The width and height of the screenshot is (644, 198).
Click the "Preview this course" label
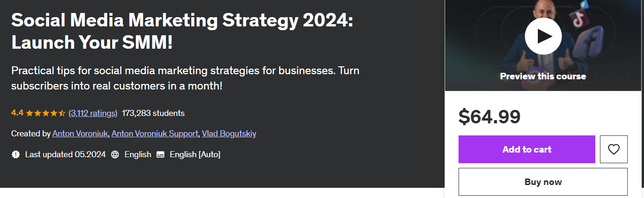(543, 76)
